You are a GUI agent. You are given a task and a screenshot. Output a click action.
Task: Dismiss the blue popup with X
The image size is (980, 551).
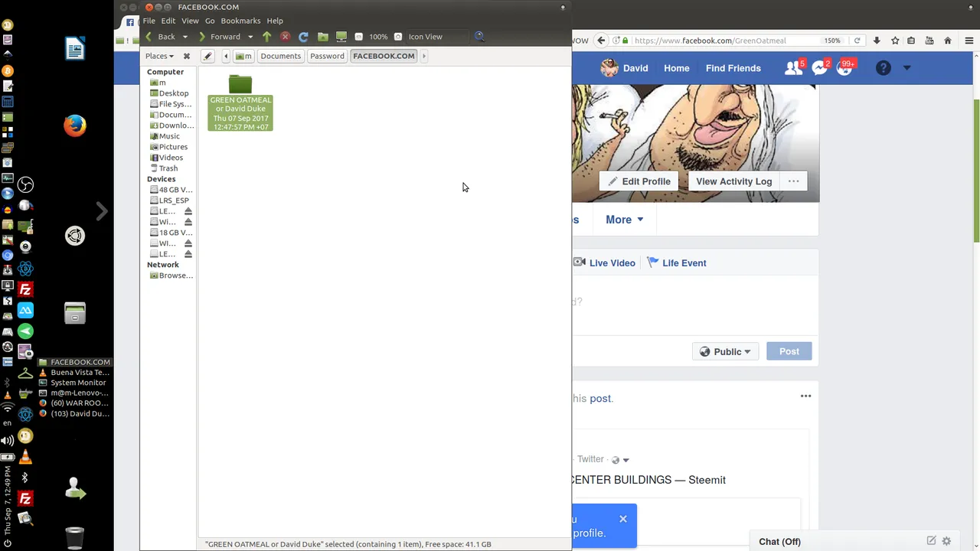pos(623,519)
